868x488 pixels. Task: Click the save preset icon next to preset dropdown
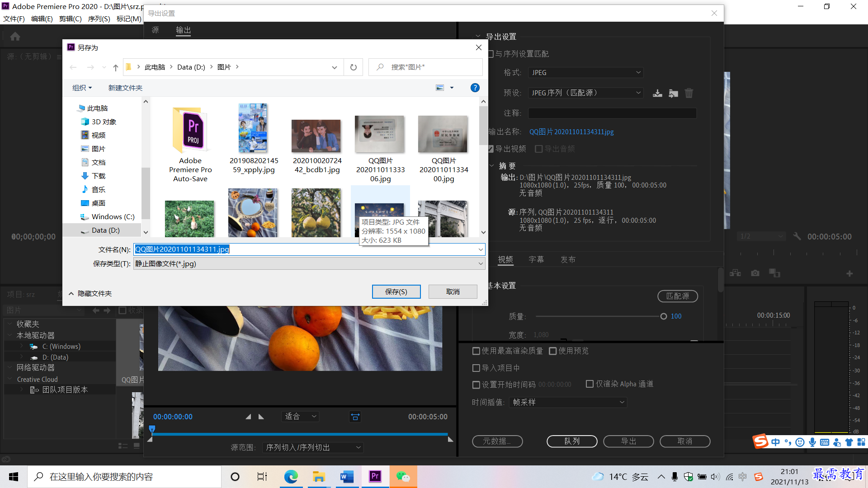[x=657, y=93]
